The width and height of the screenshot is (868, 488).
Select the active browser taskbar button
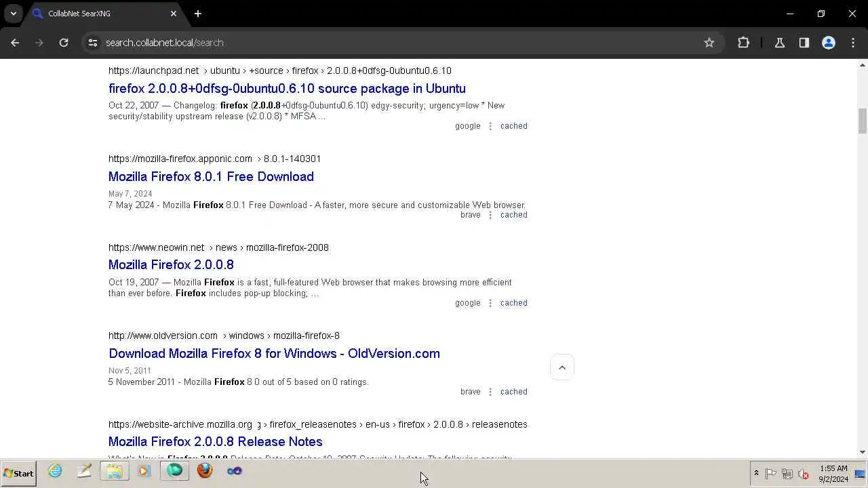[x=174, y=471]
